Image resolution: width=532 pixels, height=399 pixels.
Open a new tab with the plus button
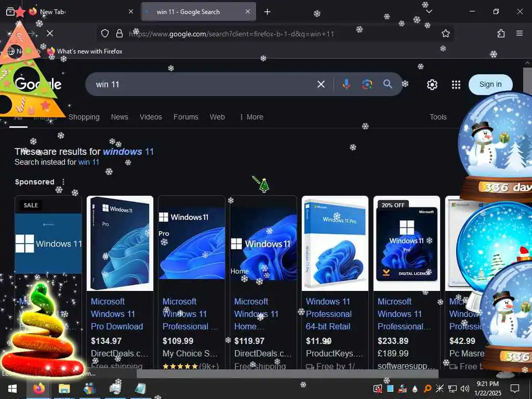coord(268,12)
